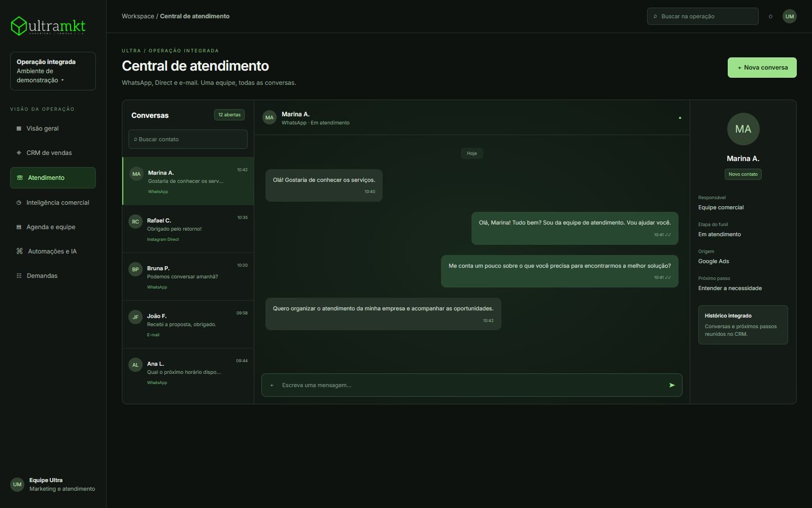Click the Hoje date chip

[472, 153]
